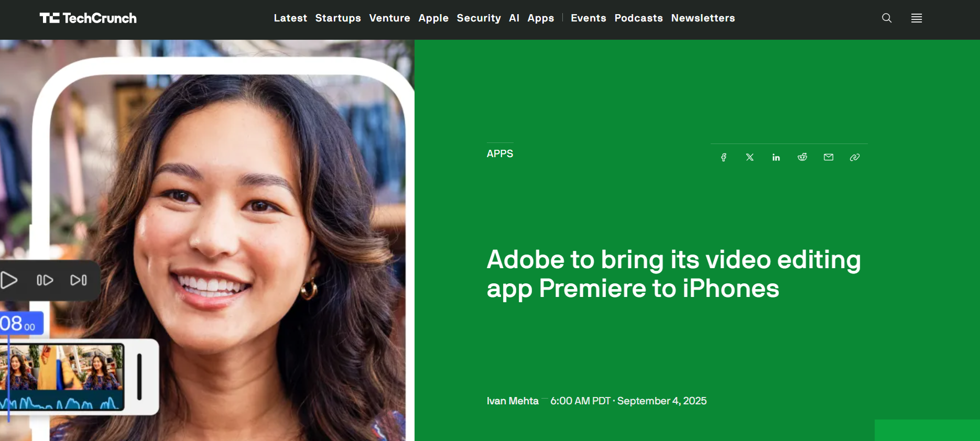Open the search icon
Viewport: 980px width, 441px height.
[887, 18]
